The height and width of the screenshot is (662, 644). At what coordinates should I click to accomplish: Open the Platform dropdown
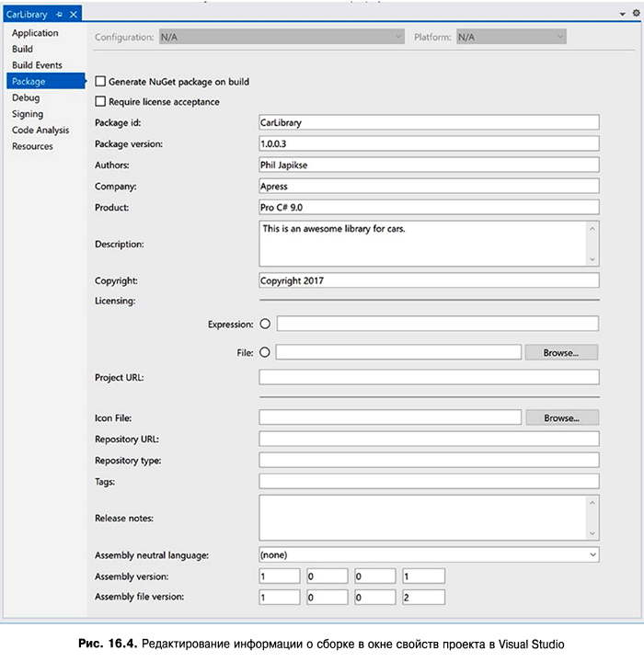click(559, 37)
